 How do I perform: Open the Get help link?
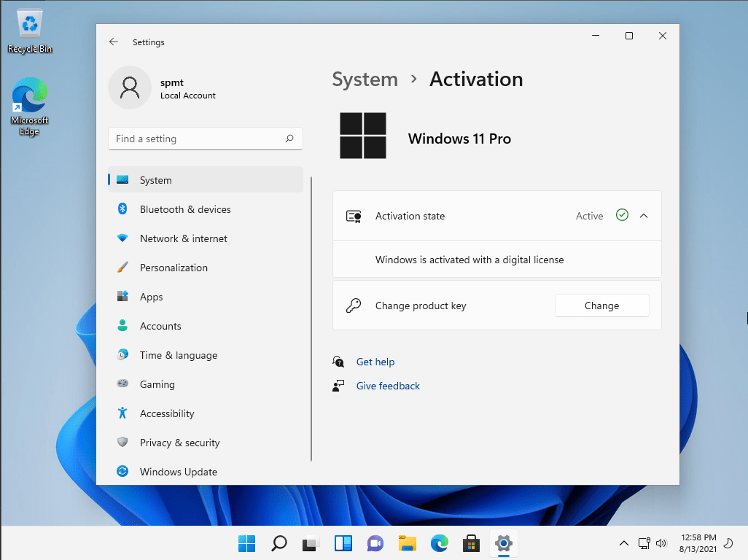coord(375,362)
